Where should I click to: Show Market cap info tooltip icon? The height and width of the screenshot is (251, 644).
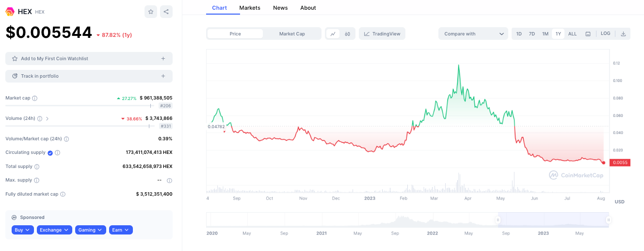[x=35, y=98]
